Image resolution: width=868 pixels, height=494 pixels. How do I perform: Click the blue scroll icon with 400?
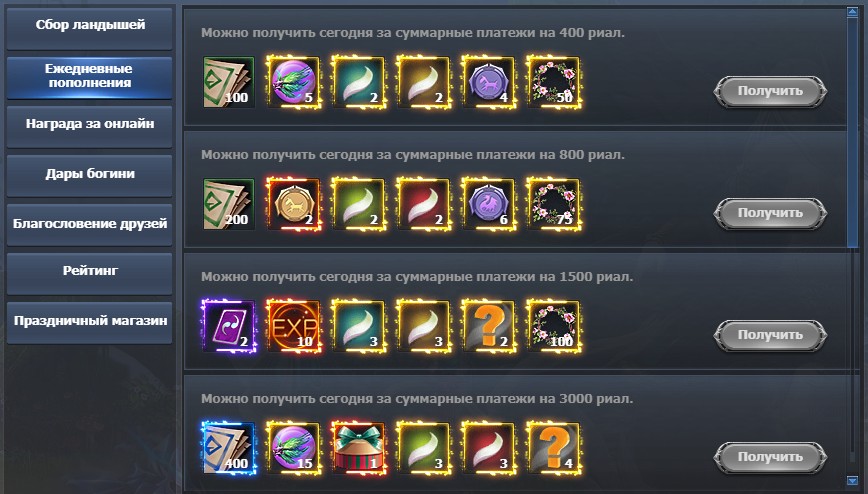[229, 448]
